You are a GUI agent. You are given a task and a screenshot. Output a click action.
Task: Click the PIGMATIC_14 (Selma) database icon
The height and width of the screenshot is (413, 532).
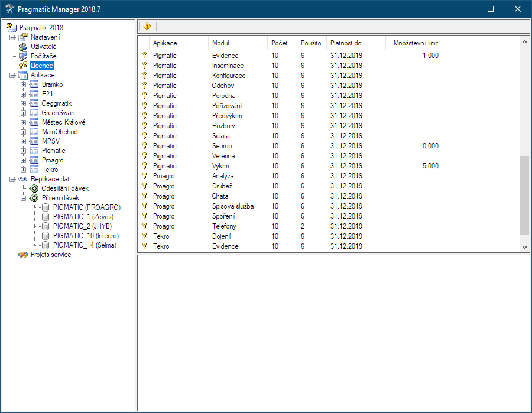(x=46, y=245)
